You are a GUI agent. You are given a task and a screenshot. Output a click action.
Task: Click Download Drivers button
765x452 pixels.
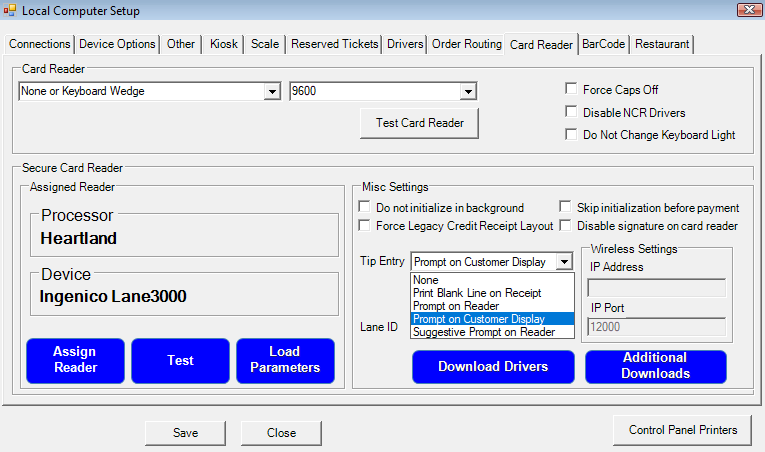(x=493, y=367)
